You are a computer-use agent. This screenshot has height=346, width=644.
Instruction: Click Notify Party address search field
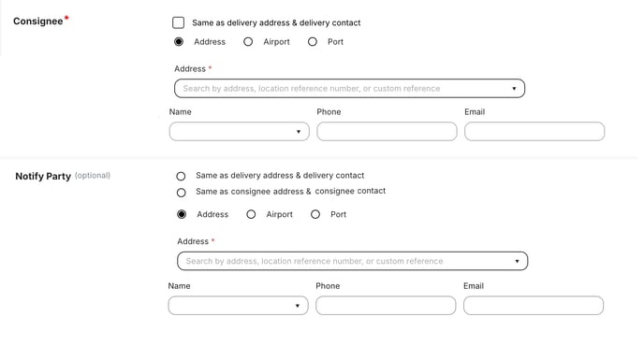352,261
